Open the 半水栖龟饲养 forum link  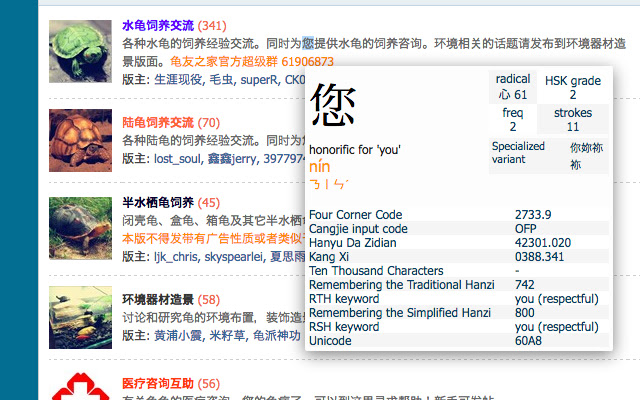(158, 202)
